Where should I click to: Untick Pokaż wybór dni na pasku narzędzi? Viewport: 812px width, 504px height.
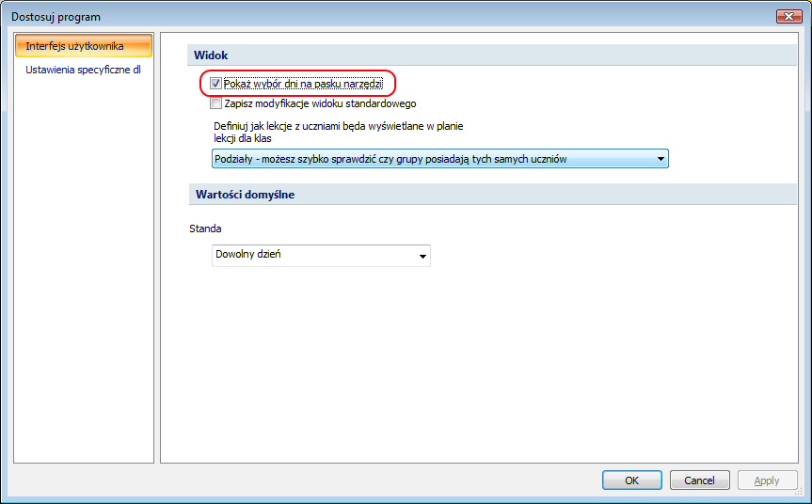coord(215,84)
